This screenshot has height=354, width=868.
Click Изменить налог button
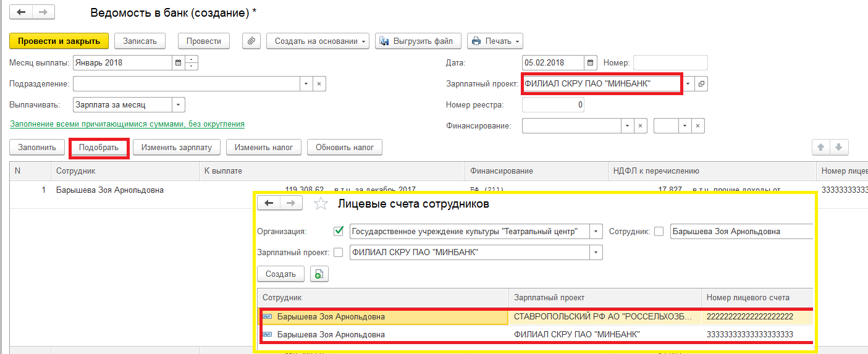click(x=264, y=147)
